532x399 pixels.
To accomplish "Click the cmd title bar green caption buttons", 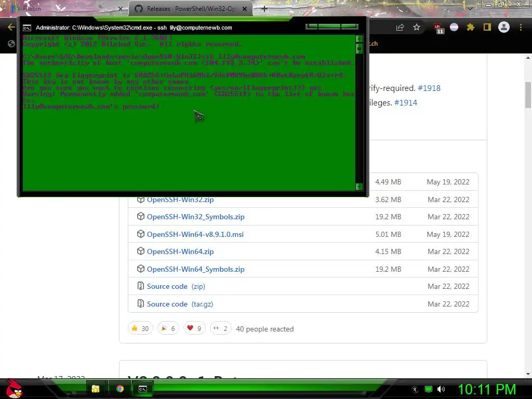I will coord(332,26).
